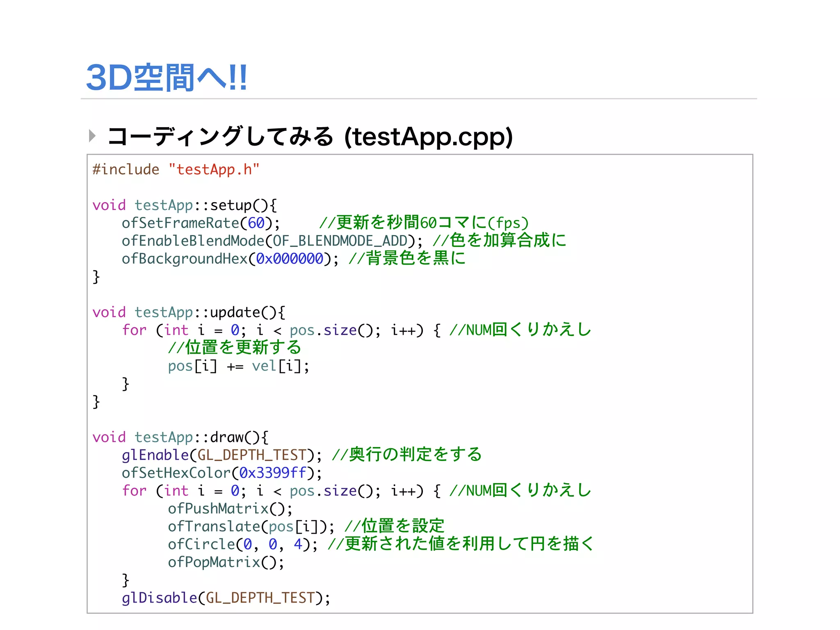
Task: Click the code "ofTranslate(pos[i]);"
Action: click(x=251, y=527)
